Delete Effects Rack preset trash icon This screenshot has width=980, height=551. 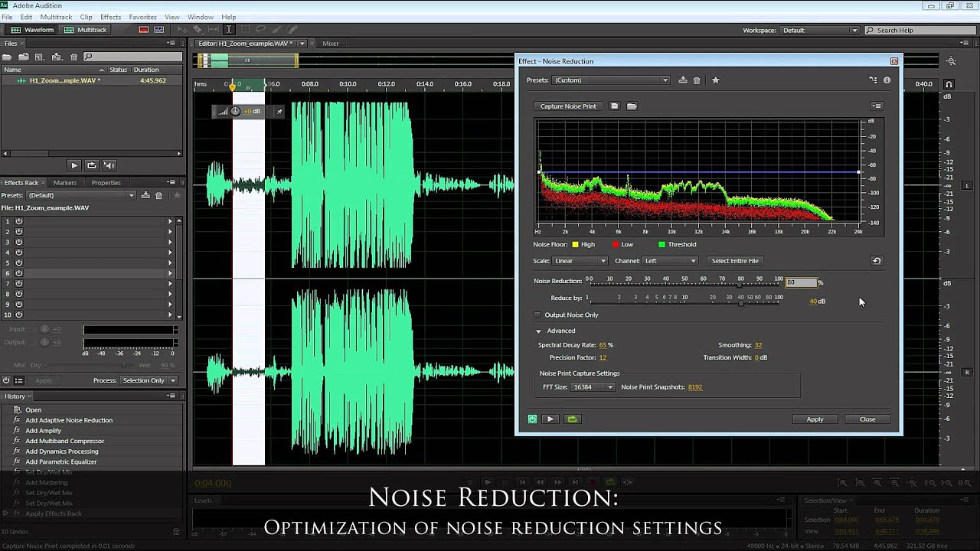[159, 195]
